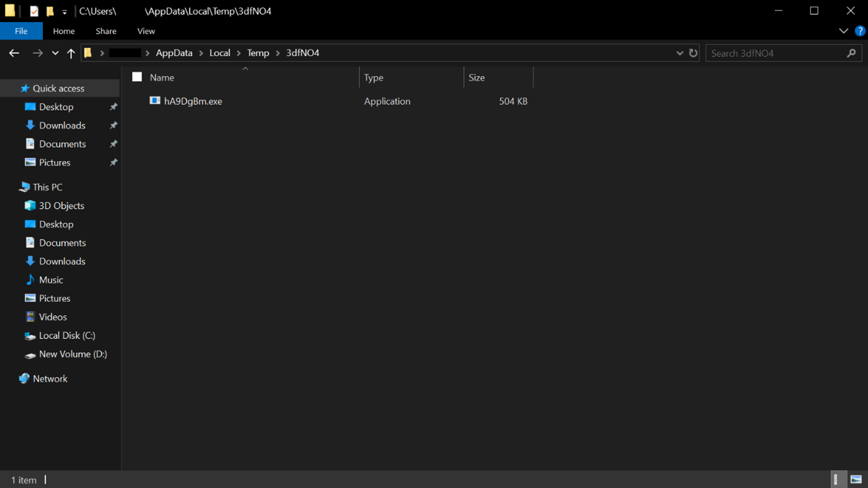Viewport: 868px width, 488px height.
Task: Expand the ribbon with the chevron
Action: coord(843,31)
